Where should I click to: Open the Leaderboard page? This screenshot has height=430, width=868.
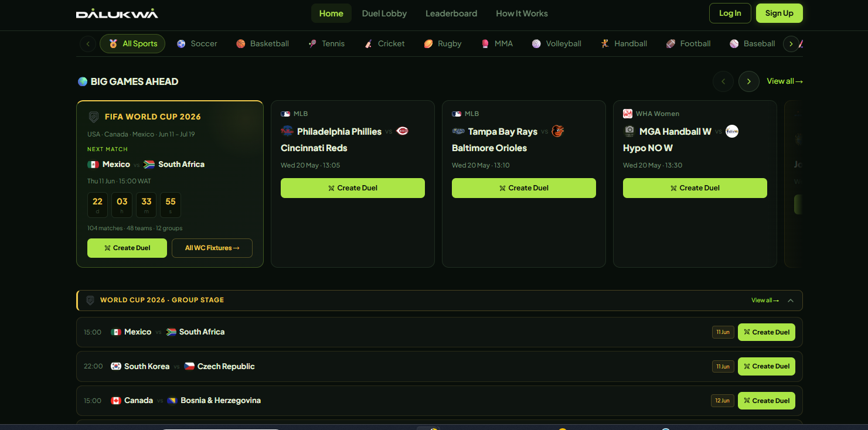(x=451, y=13)
